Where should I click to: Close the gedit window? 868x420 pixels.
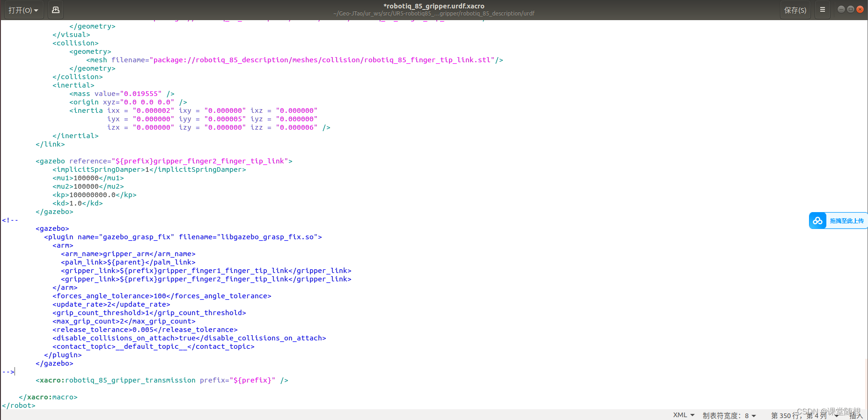click(860, 9)
